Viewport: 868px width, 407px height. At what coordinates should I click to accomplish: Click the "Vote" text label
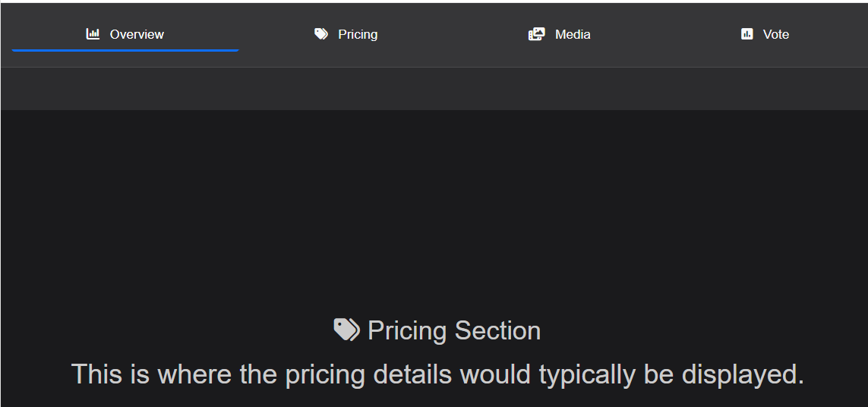tap(776, 34)
